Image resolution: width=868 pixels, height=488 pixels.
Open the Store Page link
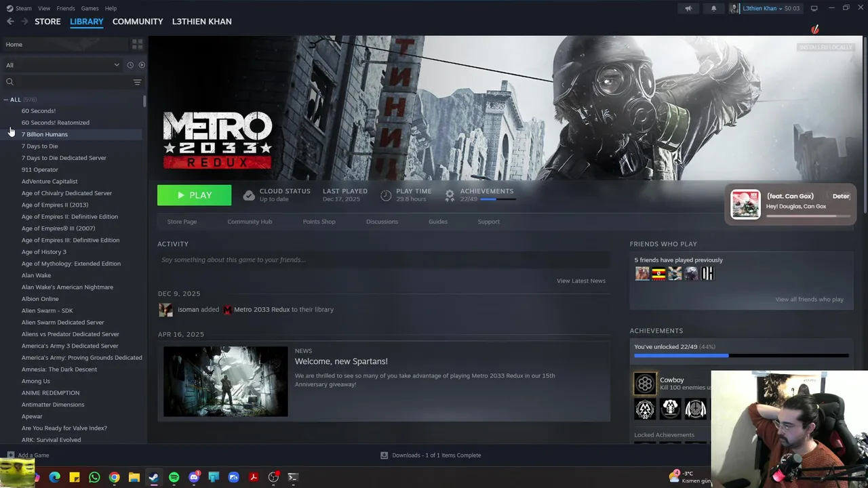click(182, 222)
